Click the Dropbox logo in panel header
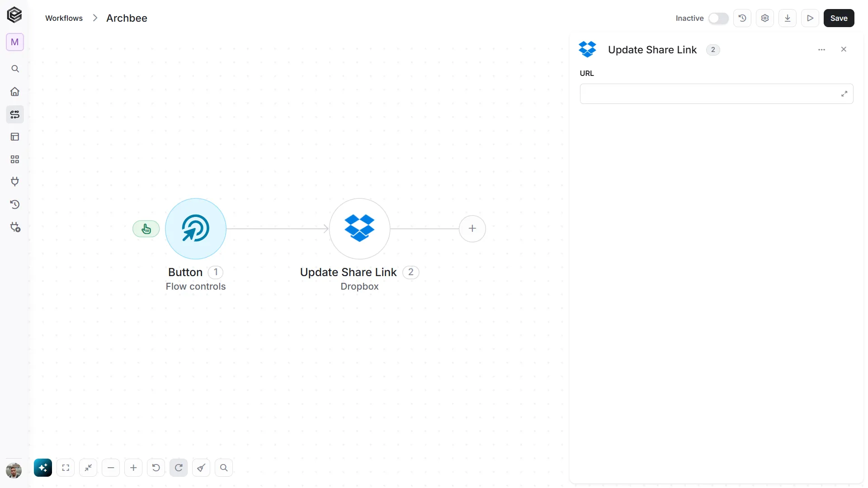 point(588,49)
